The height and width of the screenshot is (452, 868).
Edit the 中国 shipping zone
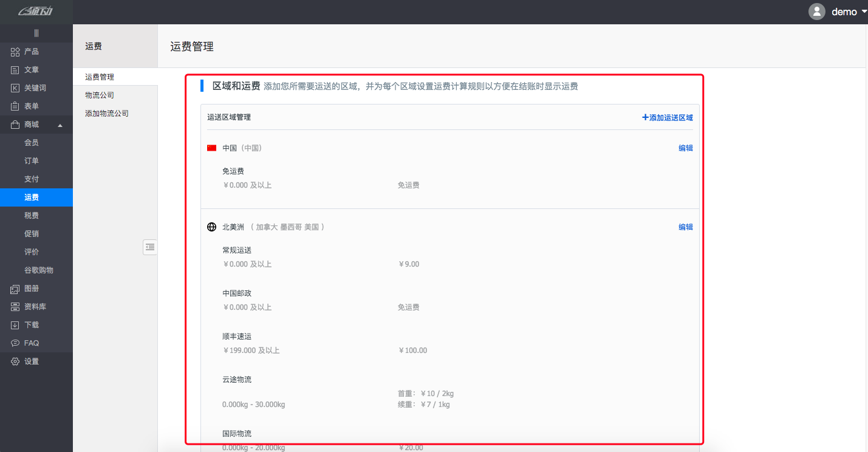(x=685, y=148)
